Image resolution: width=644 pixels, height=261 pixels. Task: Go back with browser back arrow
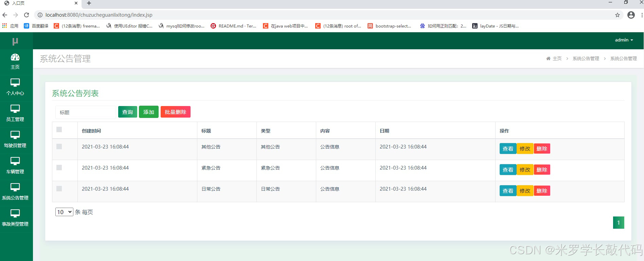tap(5, 15)
